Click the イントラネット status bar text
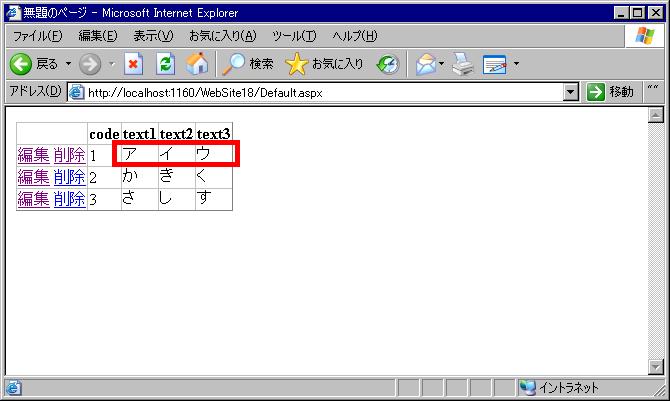Viewport: 670px width, 401px height. pos(569,388)
